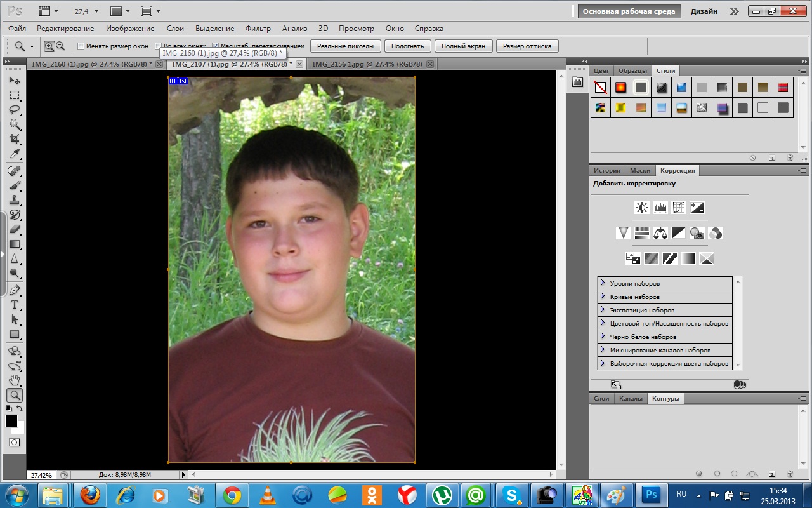Click 'Реальные пикселы' button
This screenshot has width=812, height=508.
coord(346,46)
